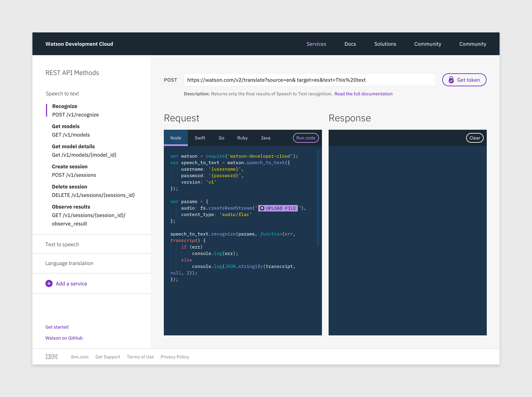Click the plus icon beside Add a service
Viewport: 532px width, 397px height.
(x=49, y=283)
